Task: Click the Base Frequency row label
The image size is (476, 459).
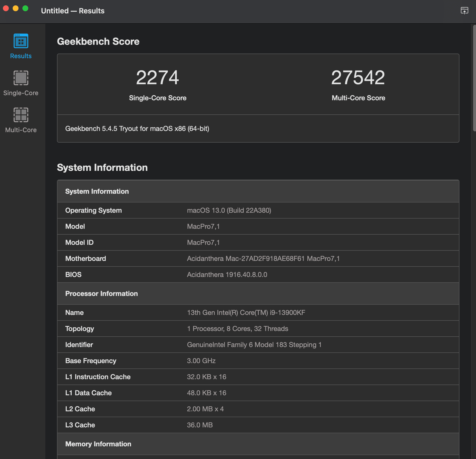Action: [x=91, y=361]
